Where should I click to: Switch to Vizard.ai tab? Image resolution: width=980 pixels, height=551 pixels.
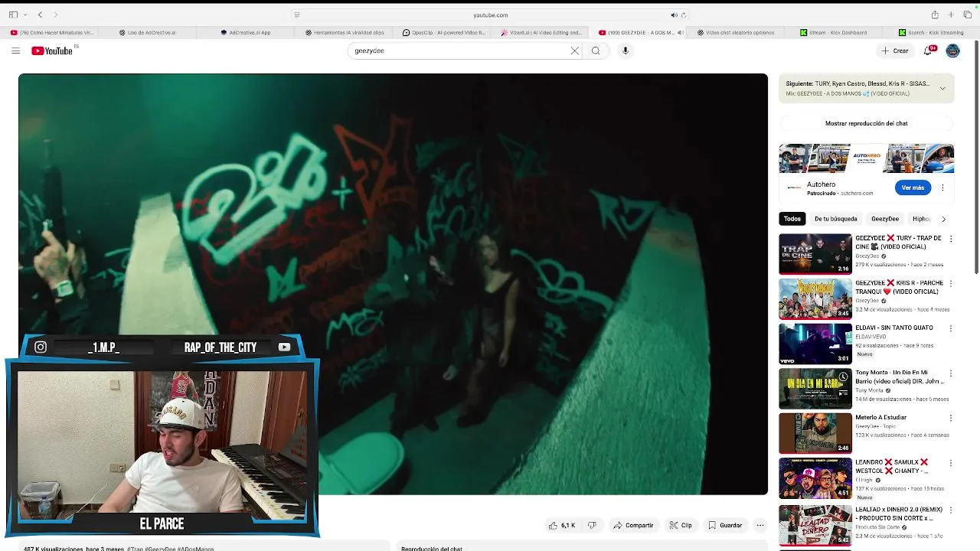[x=541, y=33]
